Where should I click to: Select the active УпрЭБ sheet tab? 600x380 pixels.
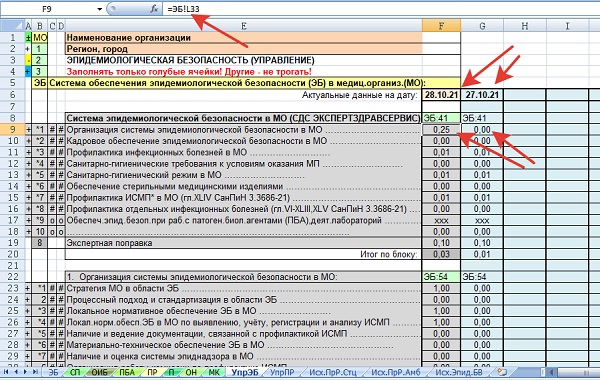tap(245, 372)
